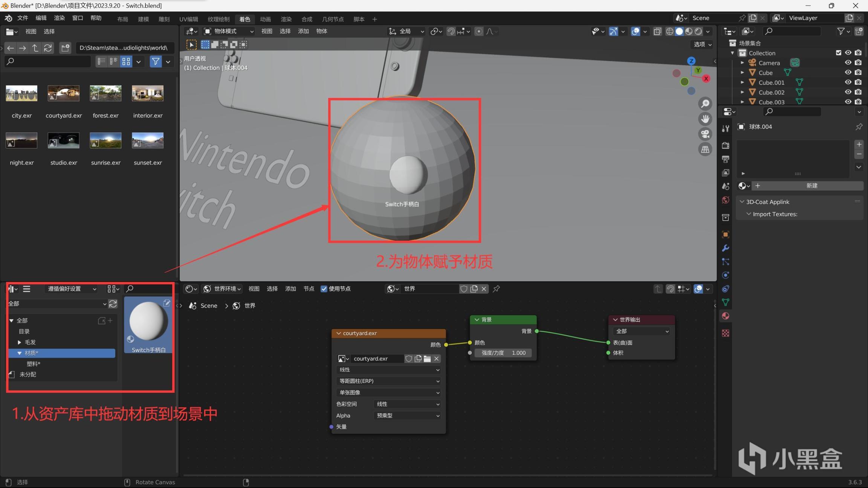Open the 等距圆柱(ERP) projection dropdown

click(388, 381)
